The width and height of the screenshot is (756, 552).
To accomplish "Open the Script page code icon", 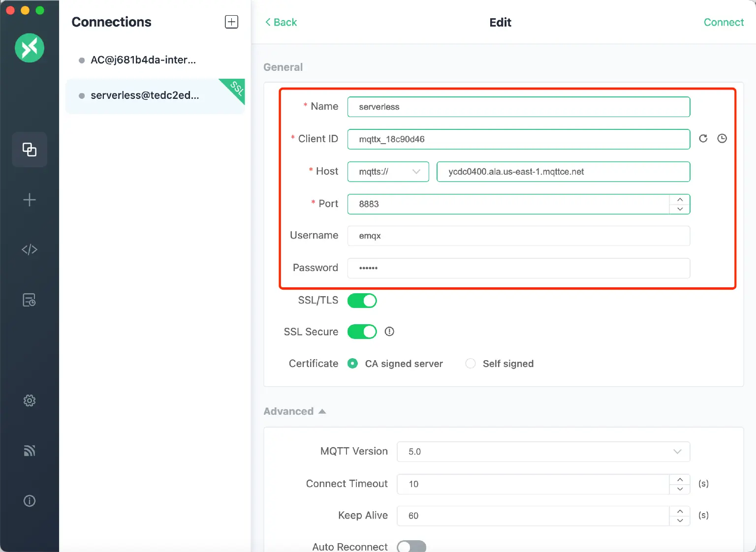I will point(30,250).
